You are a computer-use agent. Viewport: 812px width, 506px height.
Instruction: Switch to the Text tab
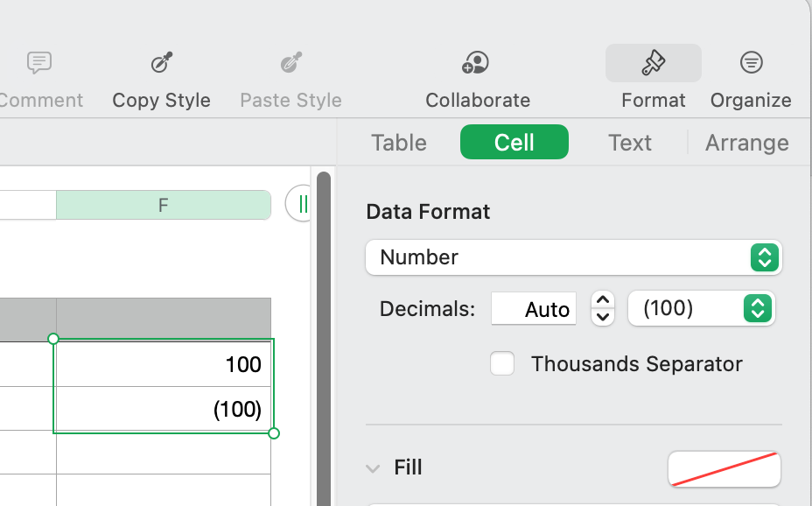tap(630, 143)
